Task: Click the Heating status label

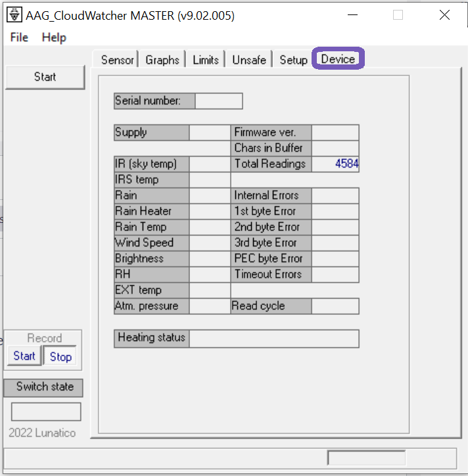Action: (x=151, y=339)
